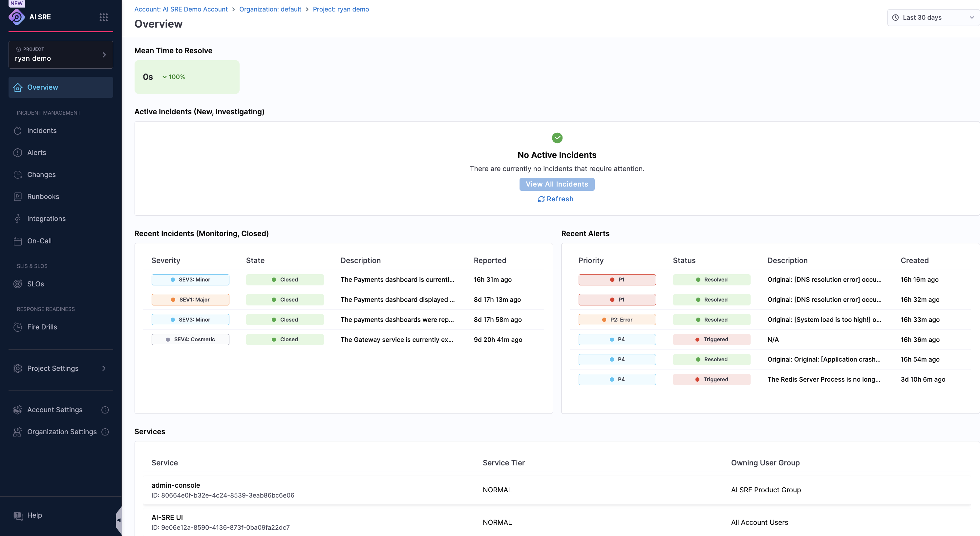Click the refresh arrows icon

[x=541, y=199]
